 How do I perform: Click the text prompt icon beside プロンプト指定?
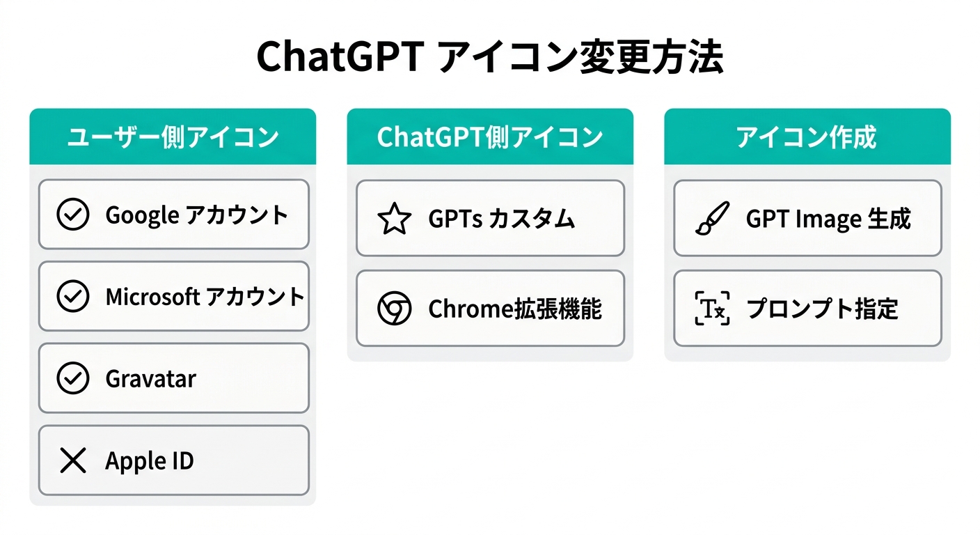(712, 309)
